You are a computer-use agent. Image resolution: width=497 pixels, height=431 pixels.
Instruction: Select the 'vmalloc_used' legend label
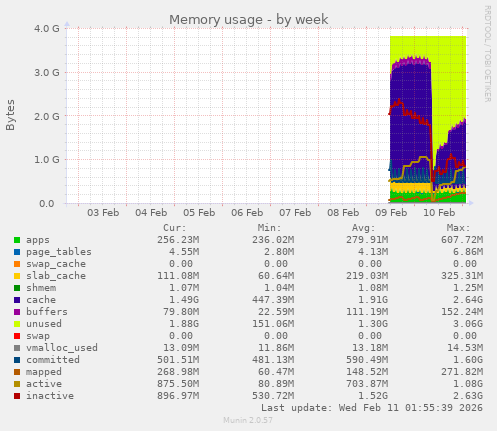click(x=62, y=348)
